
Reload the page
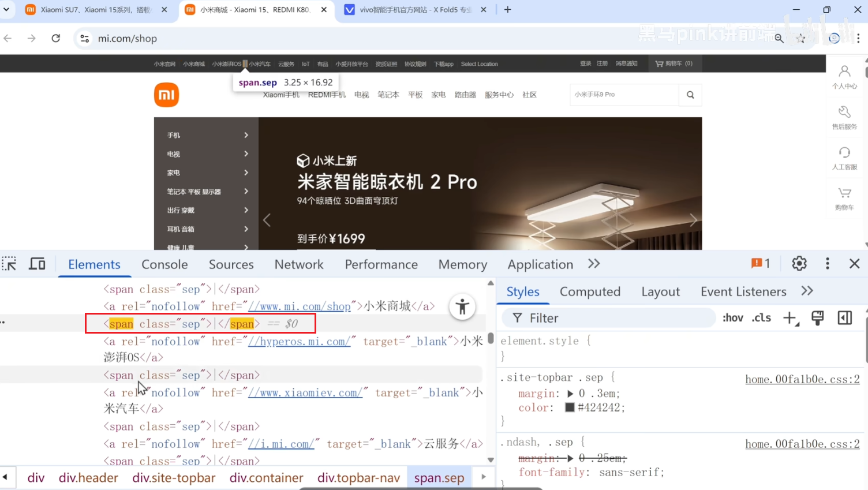pos(56,38)
